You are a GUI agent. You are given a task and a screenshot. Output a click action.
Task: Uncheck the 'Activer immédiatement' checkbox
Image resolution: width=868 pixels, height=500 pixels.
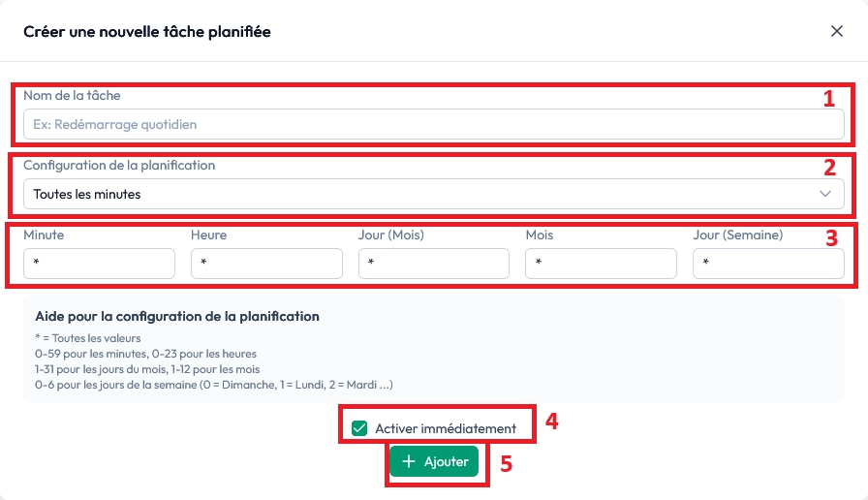click(x=359, y=428)
